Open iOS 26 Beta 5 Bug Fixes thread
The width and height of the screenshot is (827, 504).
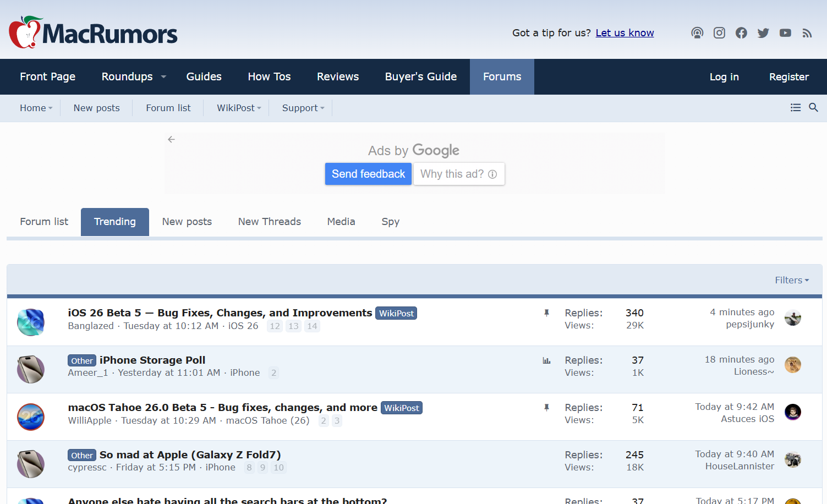click(x=220, y=313)
